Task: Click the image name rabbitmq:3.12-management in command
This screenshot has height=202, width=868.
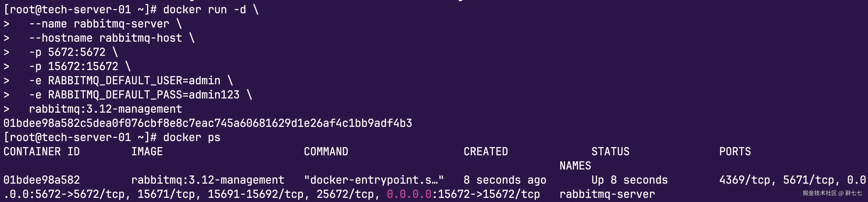Action: click(105, 109)
